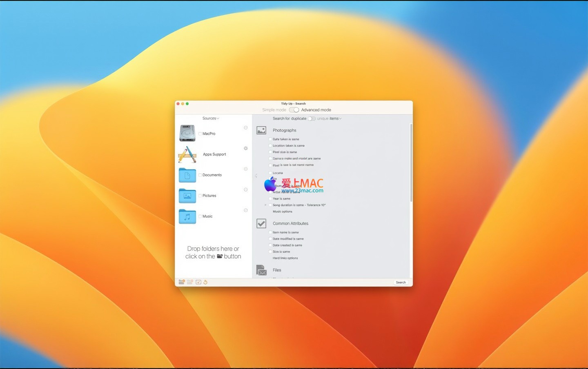Click the add folder icon in bottom toolbar
The height and width of the screenshot is (369, 588).
pyautogui.click(x=182, y=282)
